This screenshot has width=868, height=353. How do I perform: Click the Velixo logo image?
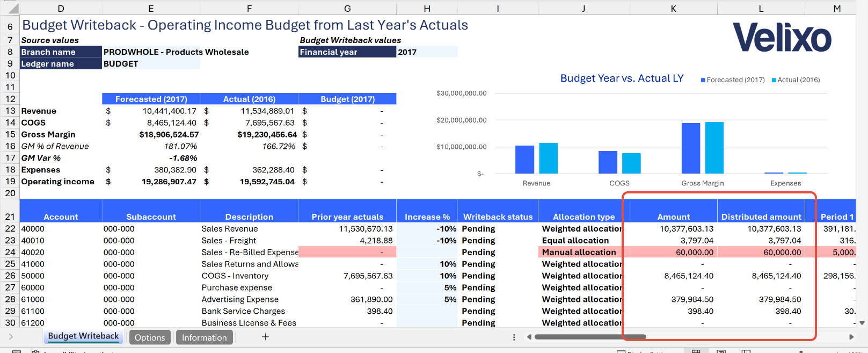pyautogui.click(x=782, y=37)
